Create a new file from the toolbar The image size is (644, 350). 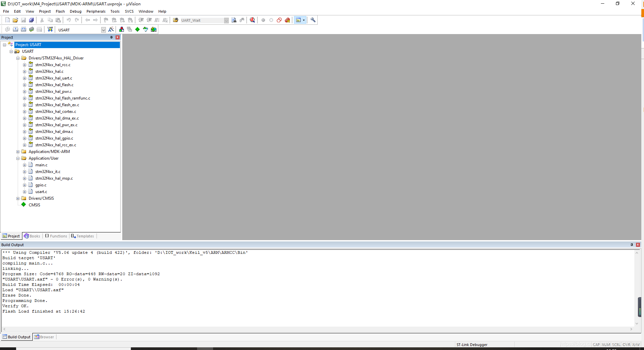(x=7, y=20)
